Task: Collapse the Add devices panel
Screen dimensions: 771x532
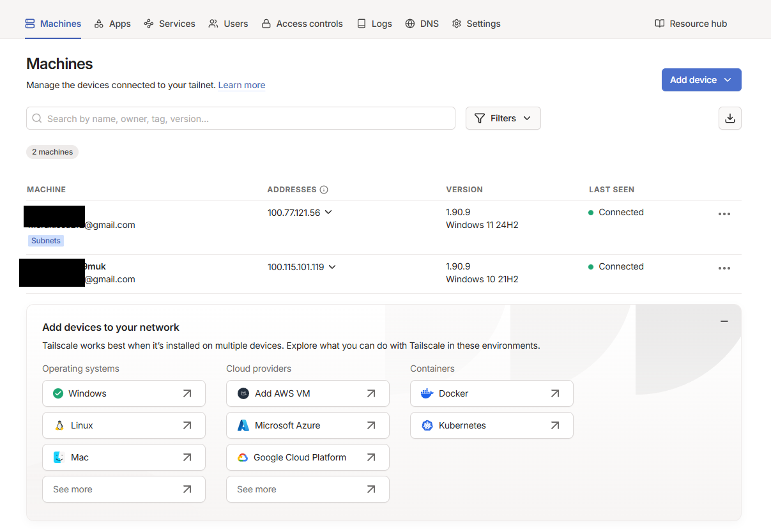Action: pyautogui.click(x=724, y=321)
